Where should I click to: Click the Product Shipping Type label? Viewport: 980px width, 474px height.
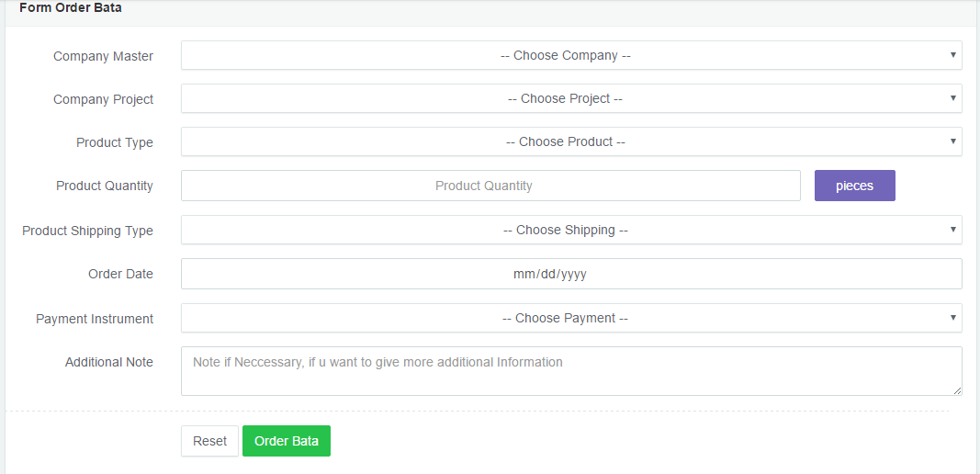pyautogui.click(x=87, y=231)
